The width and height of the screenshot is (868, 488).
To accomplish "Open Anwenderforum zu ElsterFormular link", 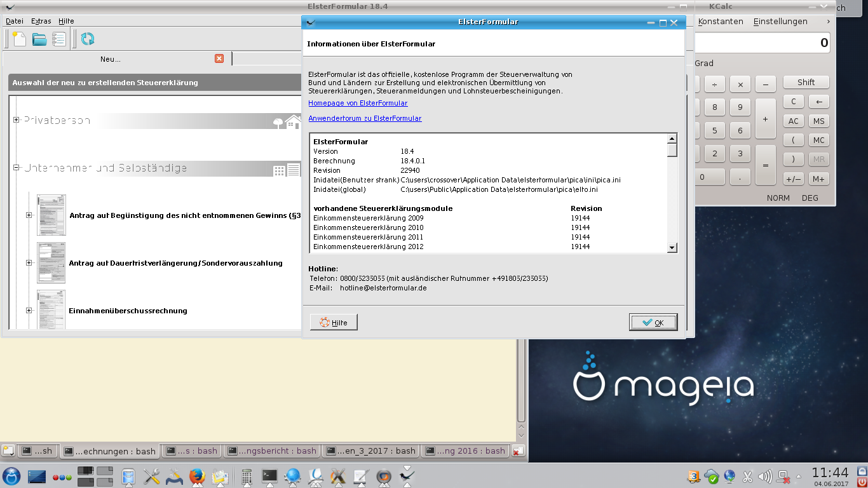I will [365, 118].
